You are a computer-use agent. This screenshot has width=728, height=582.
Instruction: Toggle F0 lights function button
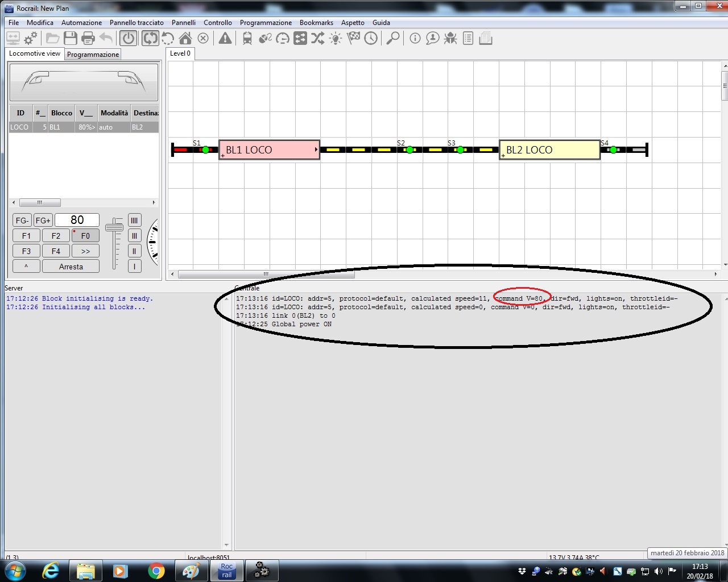pos(85,236)
